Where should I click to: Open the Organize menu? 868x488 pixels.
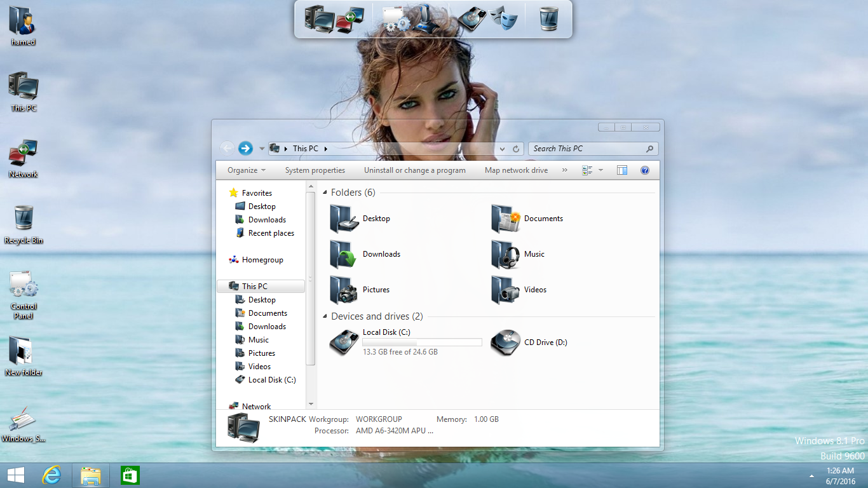(x=247, y=170)
